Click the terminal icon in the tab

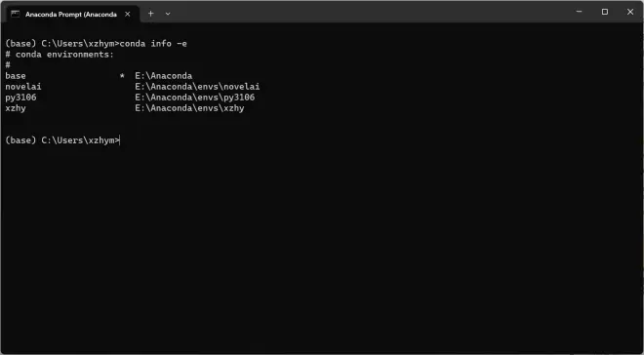tap(16, 14)
